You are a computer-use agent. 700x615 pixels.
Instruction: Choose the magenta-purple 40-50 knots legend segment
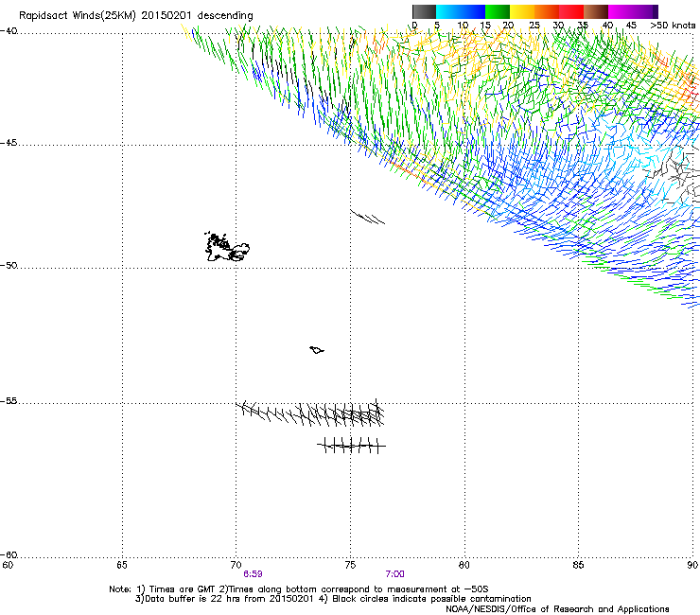pyautogui.click(x=633, y=11)
